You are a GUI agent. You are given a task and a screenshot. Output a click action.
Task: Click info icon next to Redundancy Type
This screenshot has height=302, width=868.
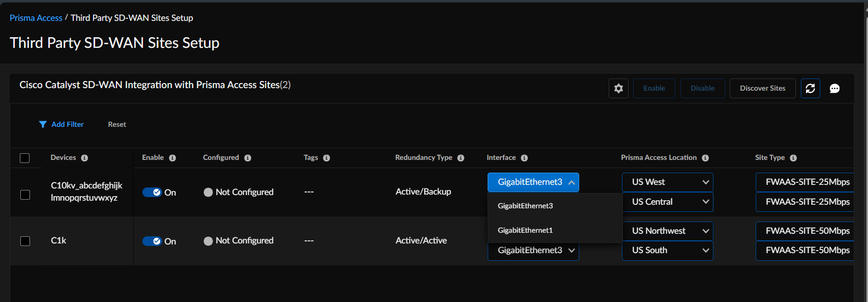(461, 158)
